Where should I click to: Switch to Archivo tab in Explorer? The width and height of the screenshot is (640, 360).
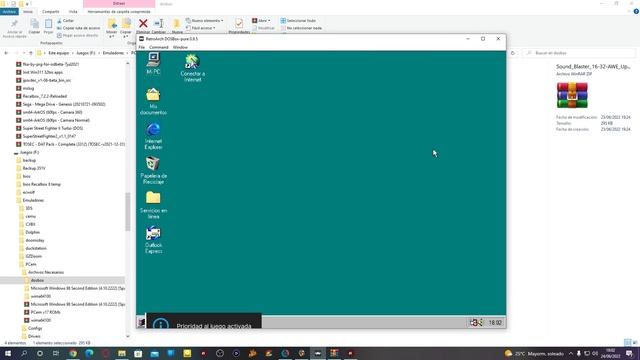click(9, 12)
